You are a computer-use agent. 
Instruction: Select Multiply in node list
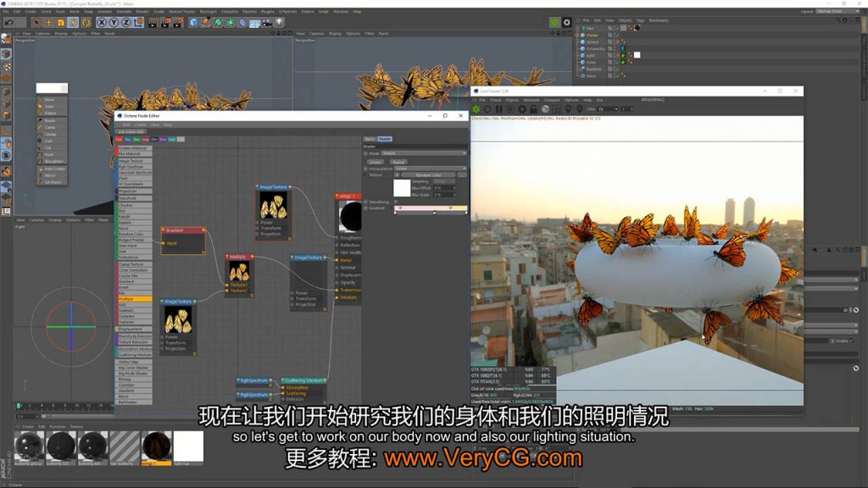[x=134, y=299]
